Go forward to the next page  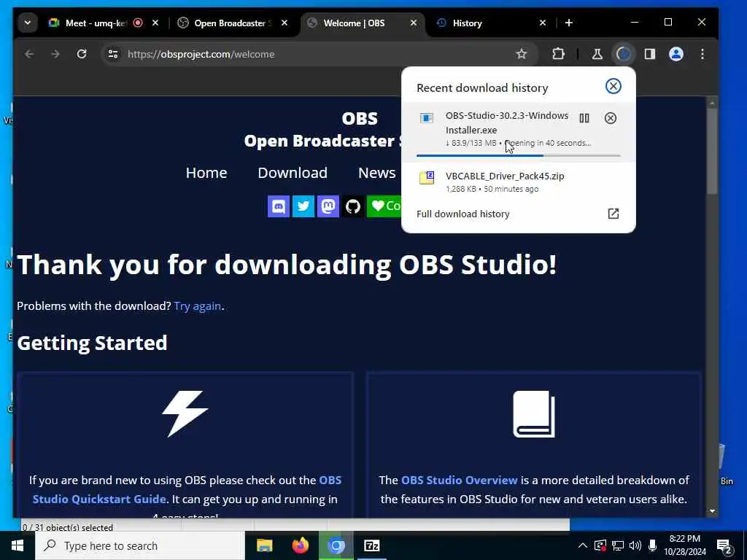click(x=55, y=54)
